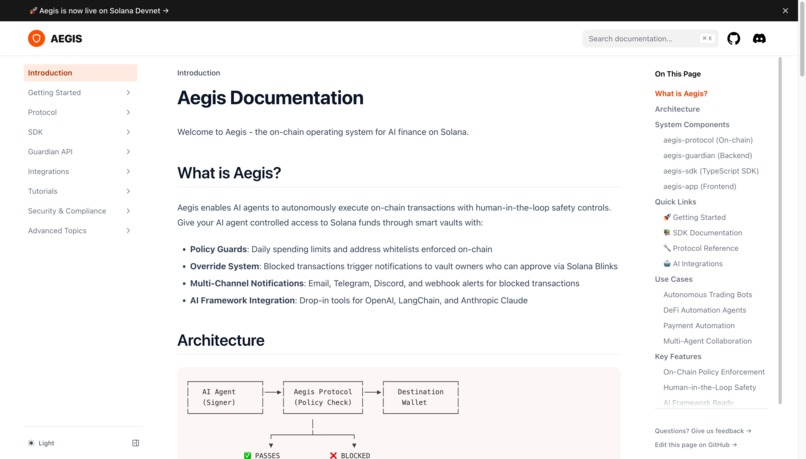
Task: Expand the Getting Started section chevron
Action: click(x=128, y=93)
